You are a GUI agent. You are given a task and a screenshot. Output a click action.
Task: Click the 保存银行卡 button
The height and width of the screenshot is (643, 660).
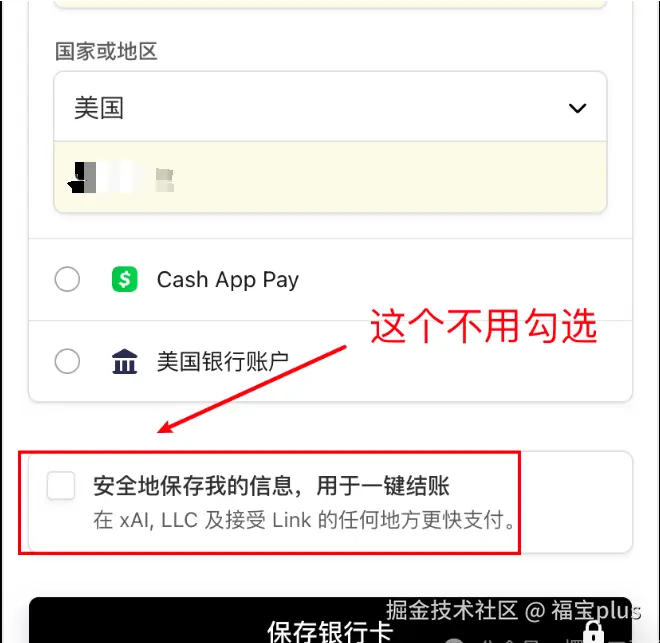coord(330,620)
